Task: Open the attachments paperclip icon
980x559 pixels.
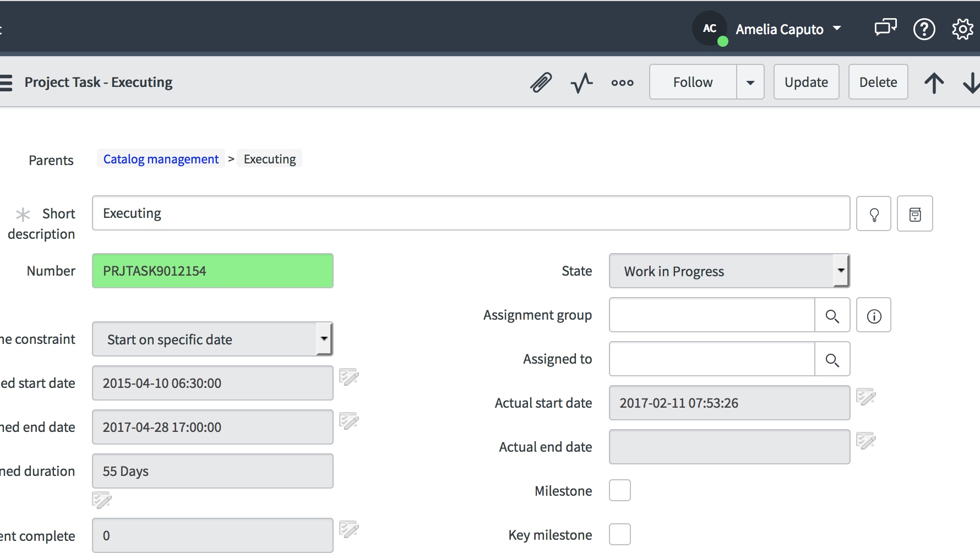Action: coord(541,83)
